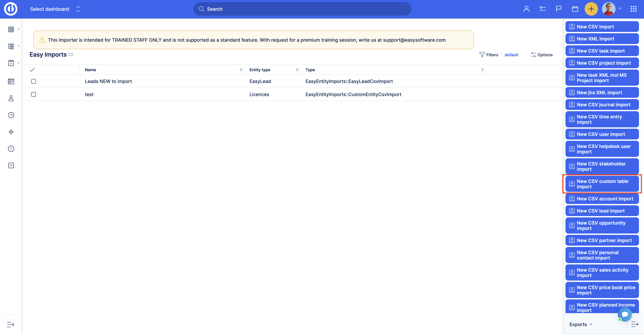Image resolution: width=644 pixels, height=334 pixels.
Task: Open the calendar icon in top bar
Action: click(575, 9)
